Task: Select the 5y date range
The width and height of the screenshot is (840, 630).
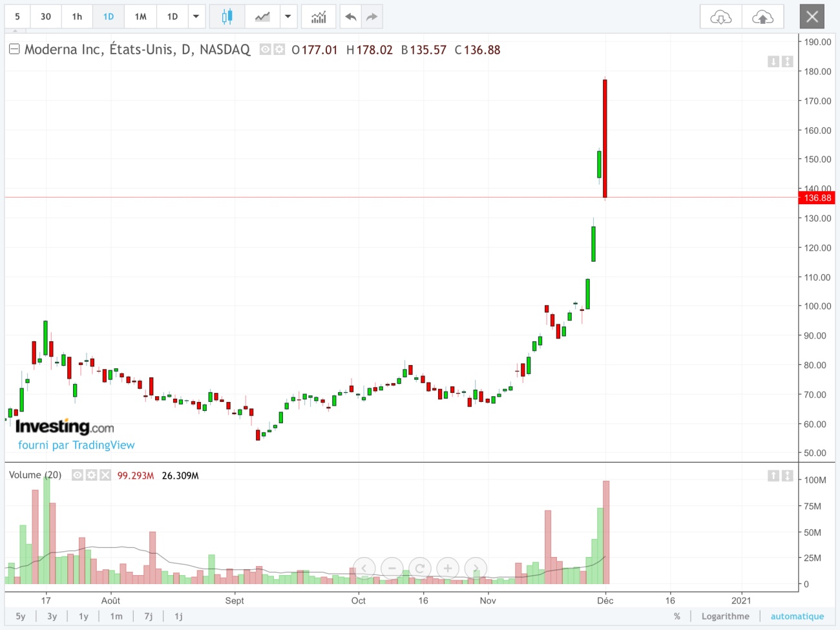Action: coord(21,616)
